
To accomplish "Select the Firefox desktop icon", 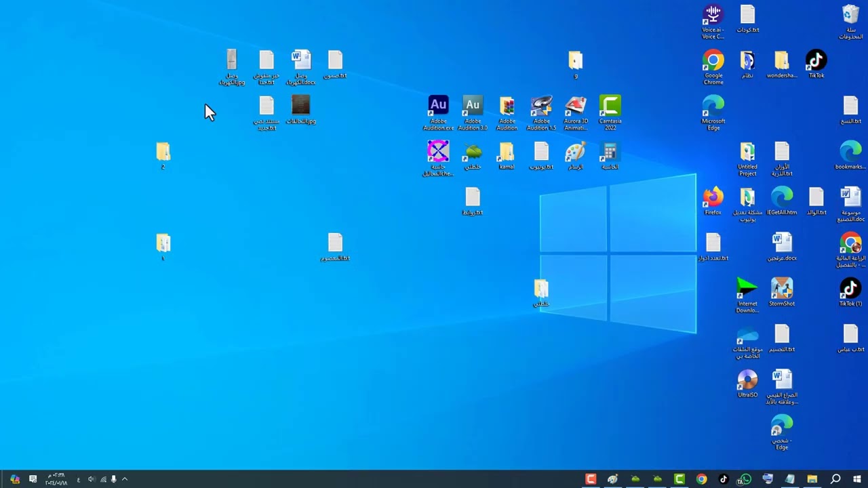I will point(713,201).
